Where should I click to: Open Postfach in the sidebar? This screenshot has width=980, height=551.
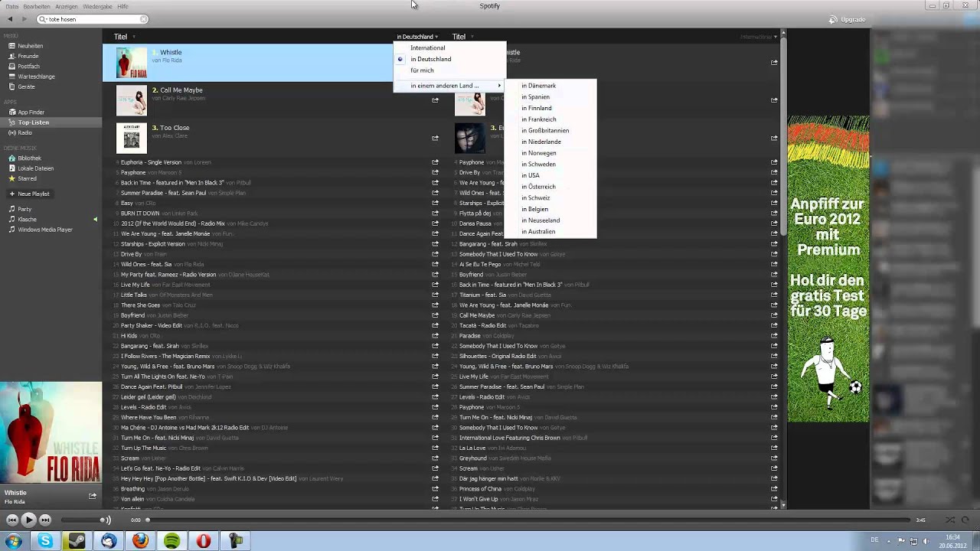28,67
